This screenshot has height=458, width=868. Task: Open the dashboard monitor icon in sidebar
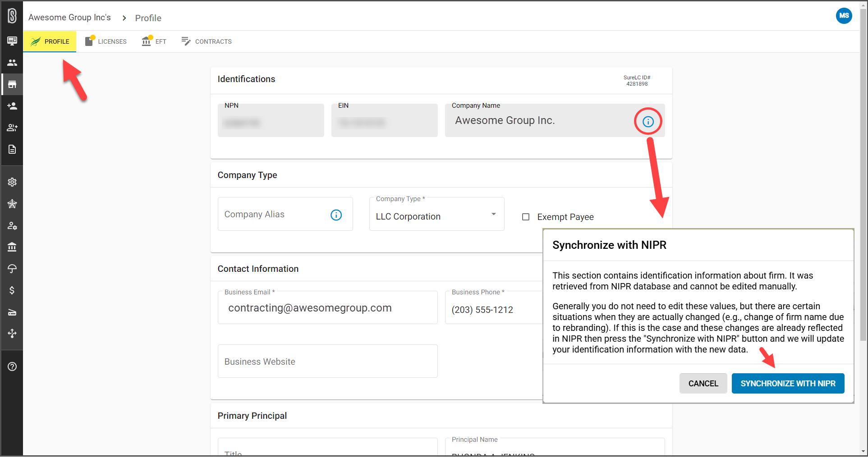(x=12, y=41)
